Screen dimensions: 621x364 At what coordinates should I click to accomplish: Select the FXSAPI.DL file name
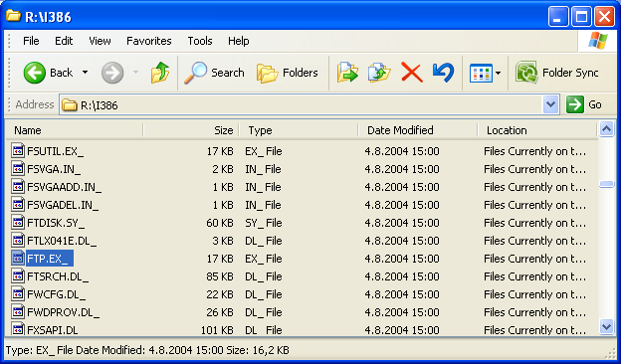(53, 330)
